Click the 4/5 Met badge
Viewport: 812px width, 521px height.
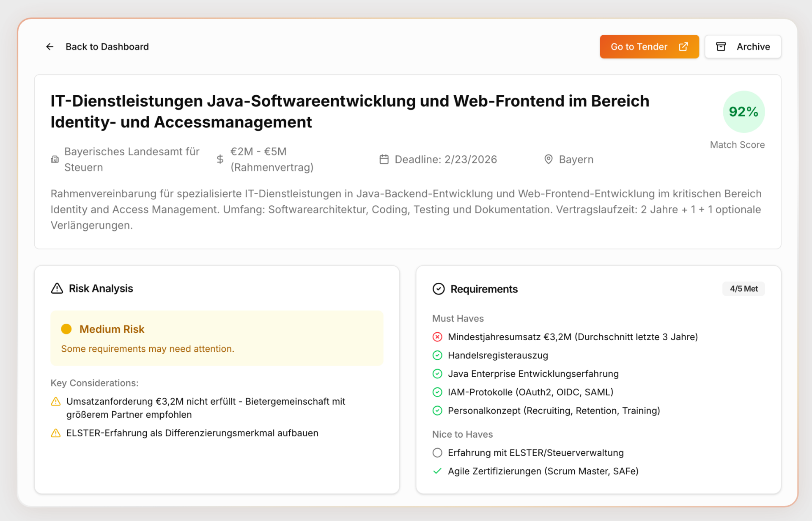[x=743, y=289]
